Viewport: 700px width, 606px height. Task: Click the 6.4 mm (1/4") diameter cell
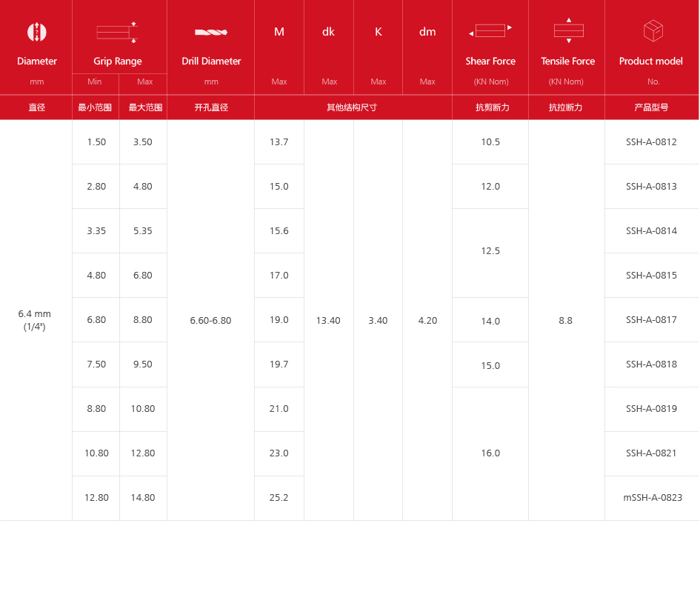tap(35, 320)
